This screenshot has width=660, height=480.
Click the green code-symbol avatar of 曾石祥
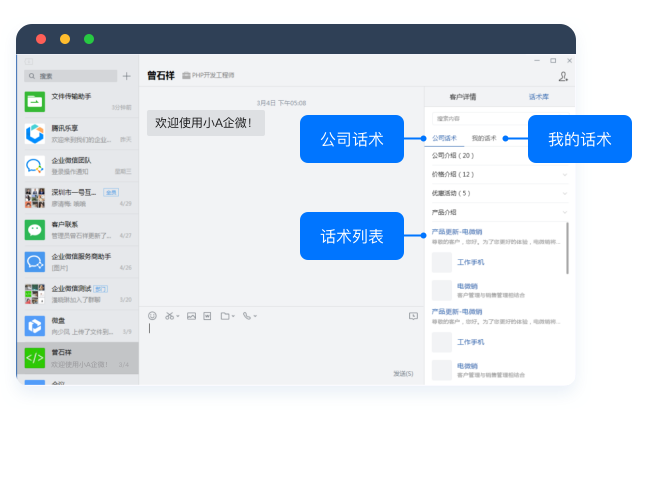point(35,358)
